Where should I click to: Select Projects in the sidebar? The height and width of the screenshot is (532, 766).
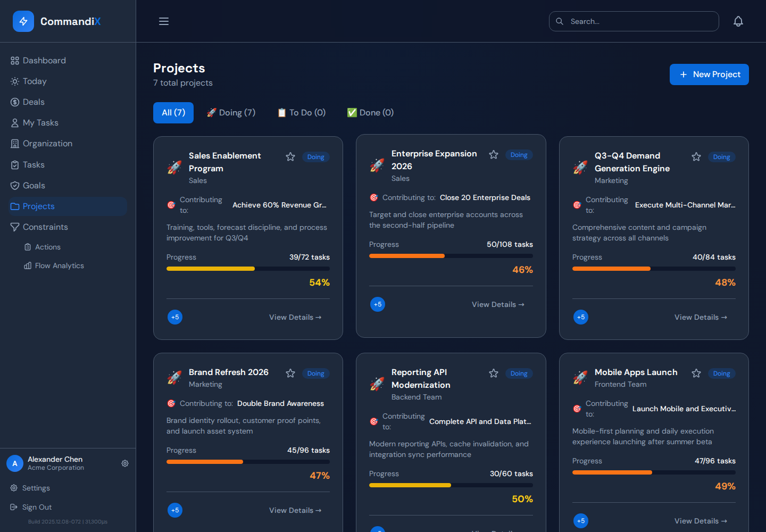pyautogui.click(x=68, y=206)
